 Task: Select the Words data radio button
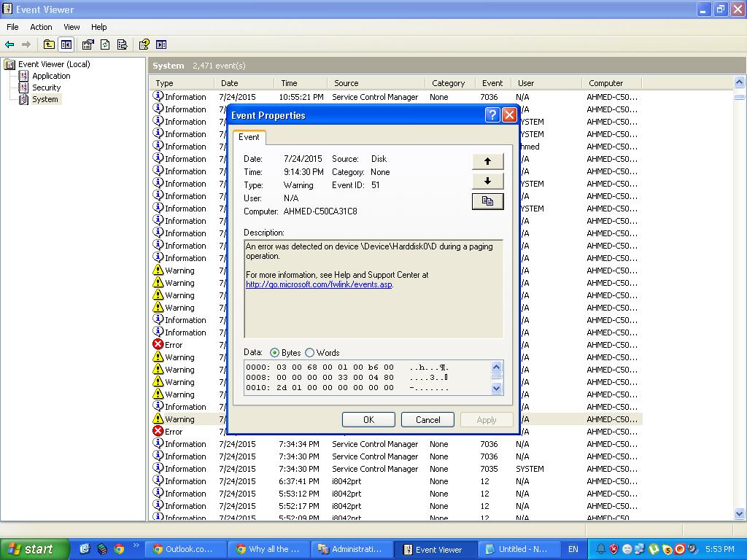pyautogui.click(x=309, y=353)
